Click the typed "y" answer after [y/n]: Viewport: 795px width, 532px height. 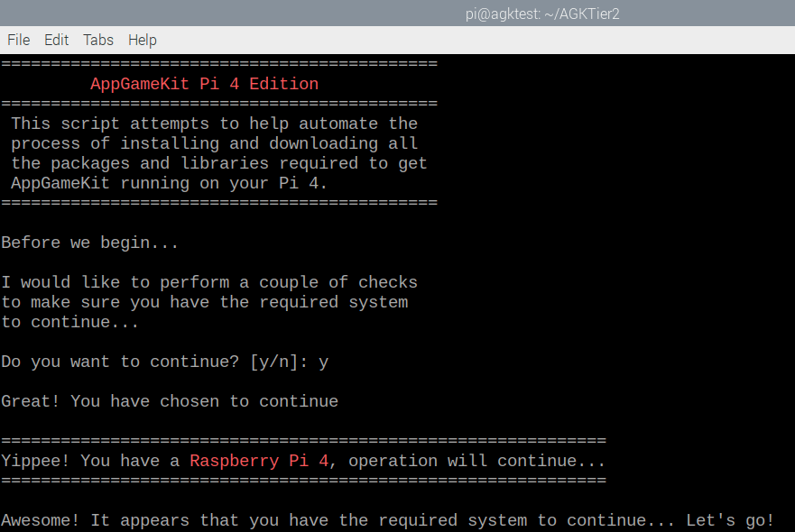[x=323, y=362]
